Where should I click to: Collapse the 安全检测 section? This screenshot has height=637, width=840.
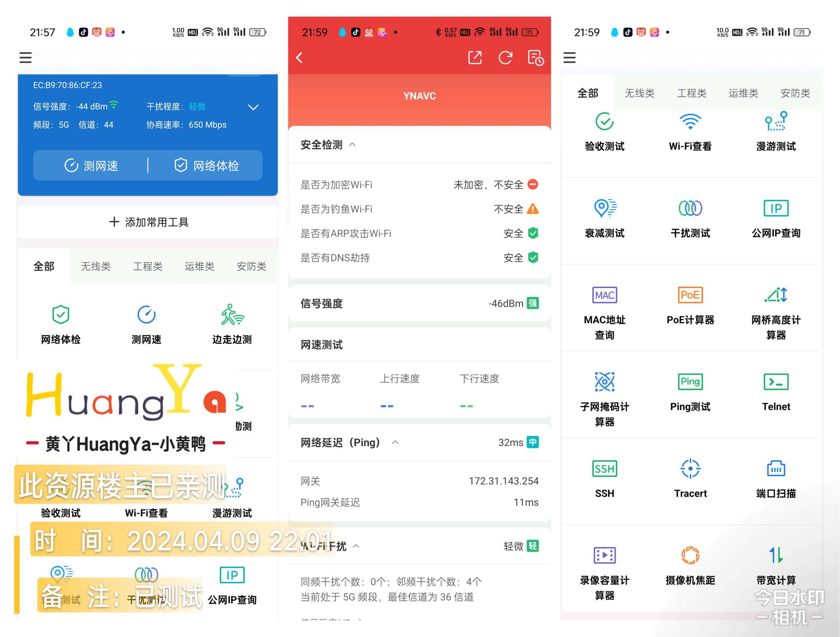[352, 144]
